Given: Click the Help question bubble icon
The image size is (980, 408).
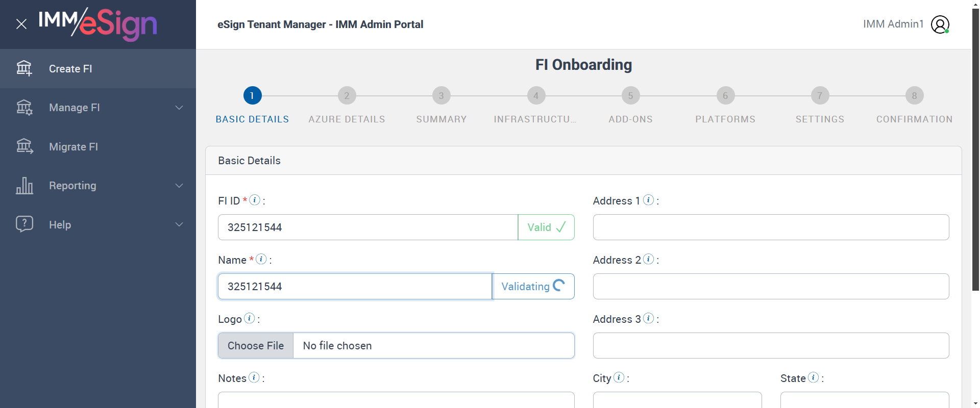Looking at the screenshot, I should click(x=24, y=224).
